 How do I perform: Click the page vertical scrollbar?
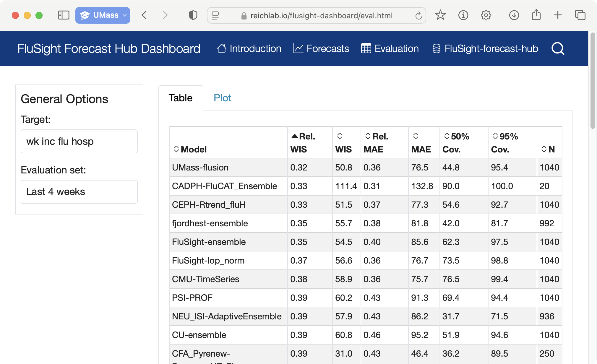593,81
